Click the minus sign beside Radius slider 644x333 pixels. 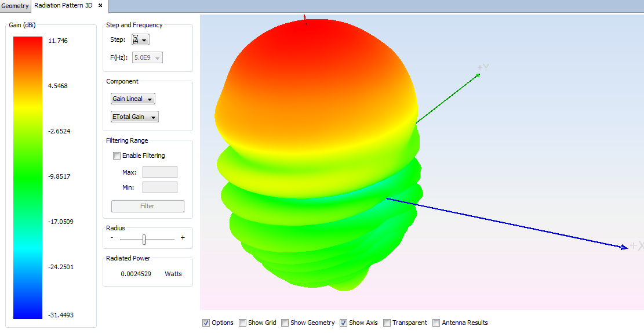point(112,238)
